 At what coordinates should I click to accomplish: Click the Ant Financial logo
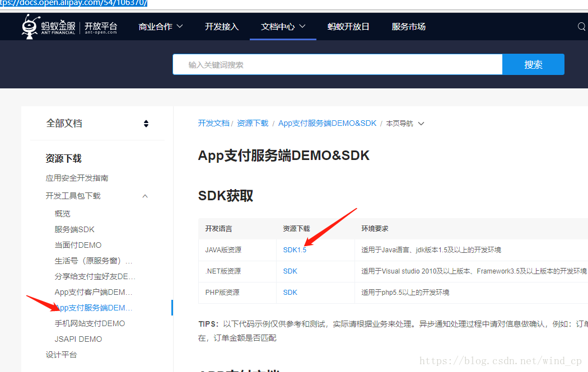49,27
